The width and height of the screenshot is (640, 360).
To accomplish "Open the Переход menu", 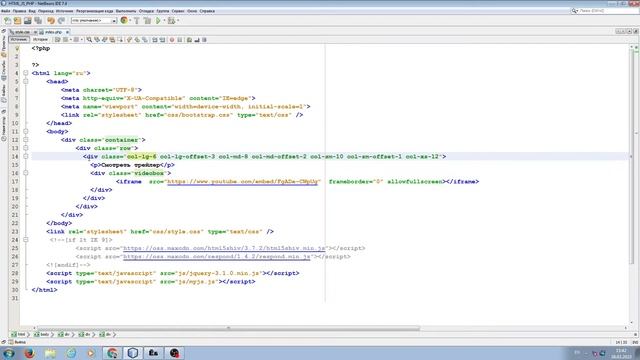I will tap(46, 11).
